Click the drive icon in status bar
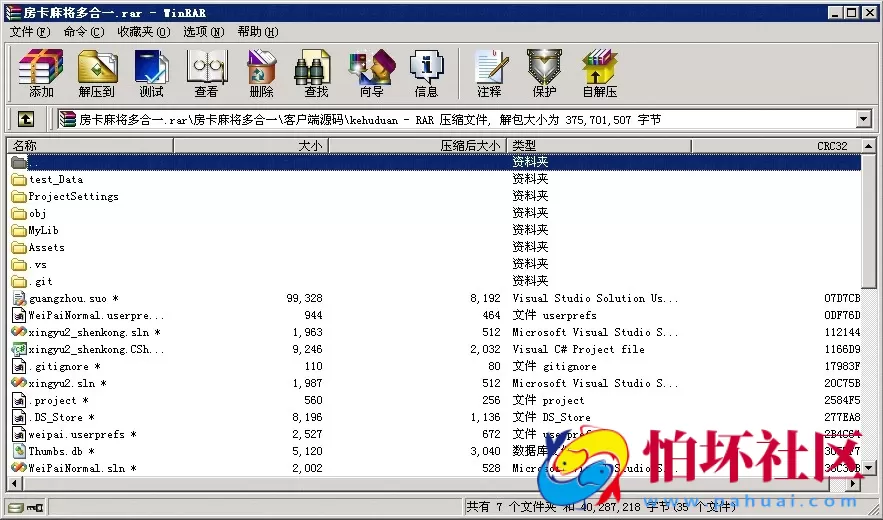Image resolution: width=883 pixels, height=520 pixels. pyautogui.click(x=16, y=508)
